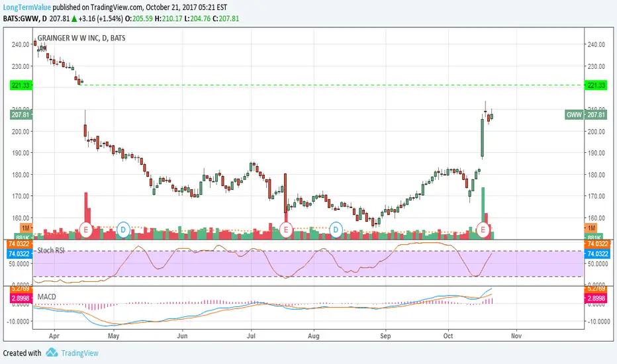Click the O:205.59 open value in header
Image resolution: width=617 pixels, height=364 pixels.
coord(139,19)
